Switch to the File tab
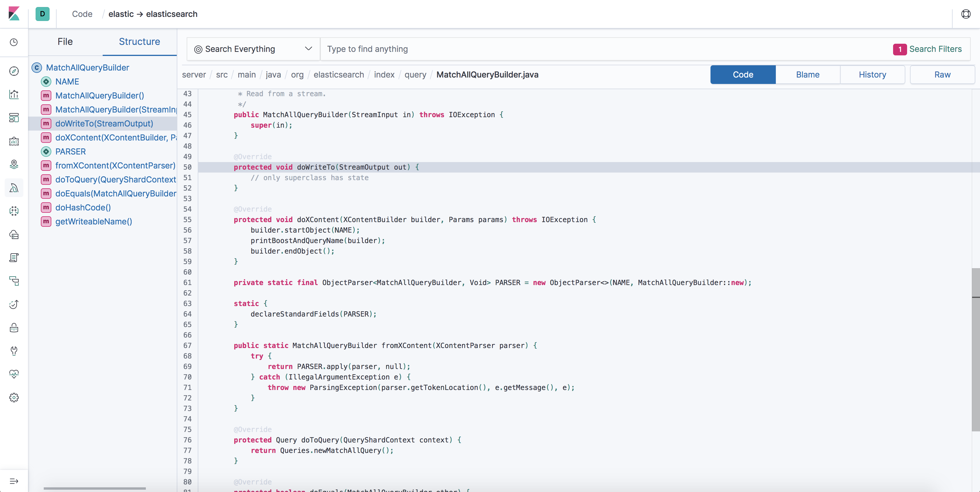The width and height of the screenshot is (980, 492). coord(65,42)
